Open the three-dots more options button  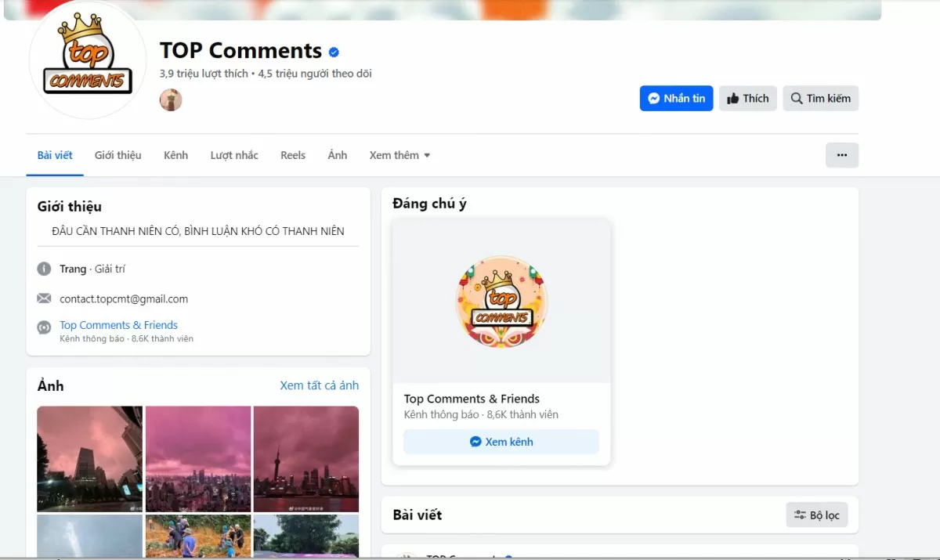(842, 155)
